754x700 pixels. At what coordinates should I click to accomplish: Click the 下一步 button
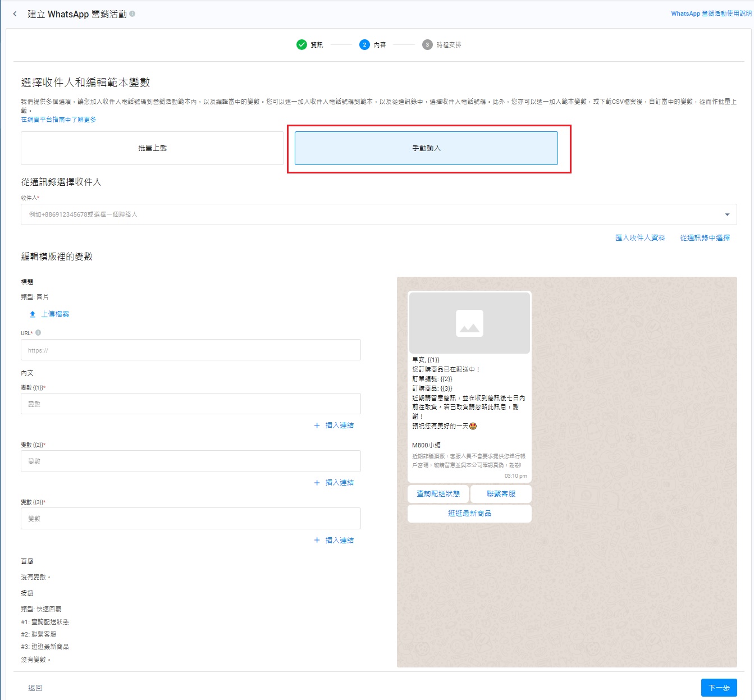click(719, 688)
